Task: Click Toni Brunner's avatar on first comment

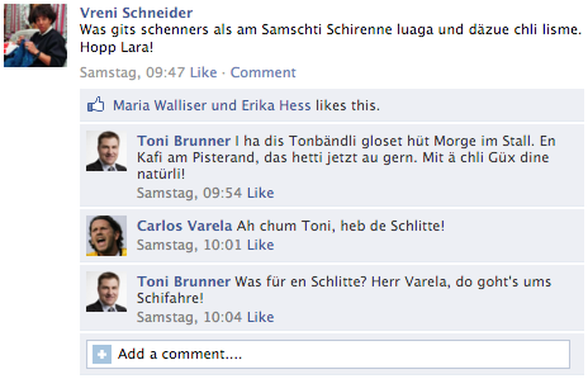Action: click(x=106, y=151)
